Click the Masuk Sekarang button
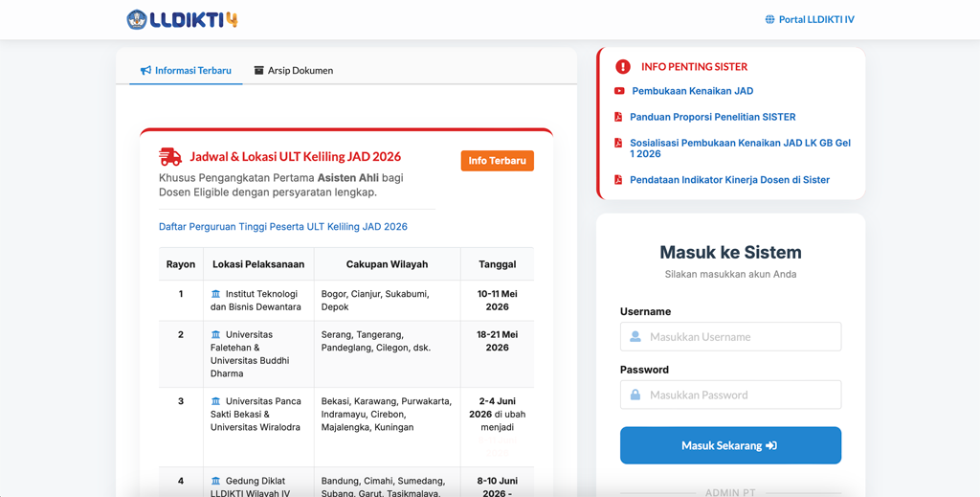Screen dimensions: 980x497 (730, 445)
